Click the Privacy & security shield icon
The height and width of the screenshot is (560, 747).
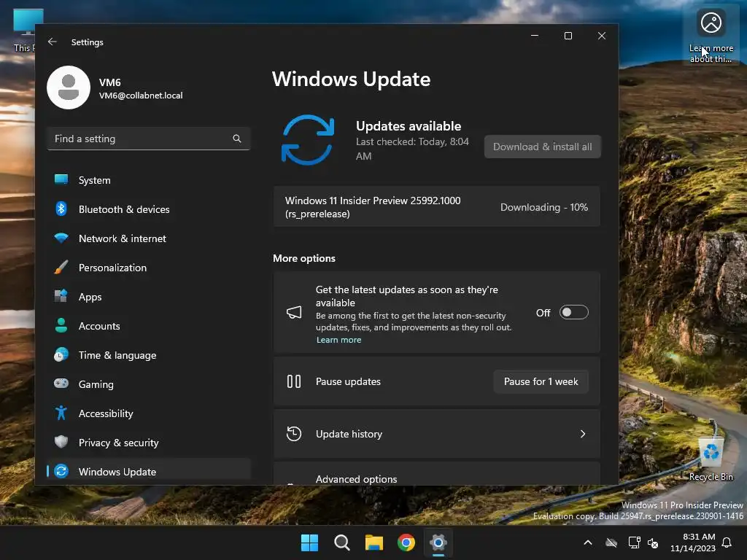pyautogui.click(x=61, y=442)
